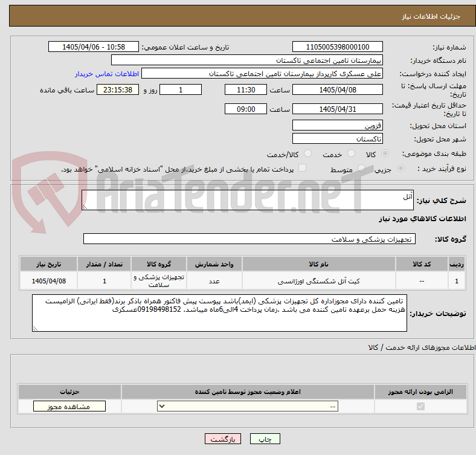This screenshot has width=476, height=455.
Task: Click the عدد unit cell
Action: point(214,281)
